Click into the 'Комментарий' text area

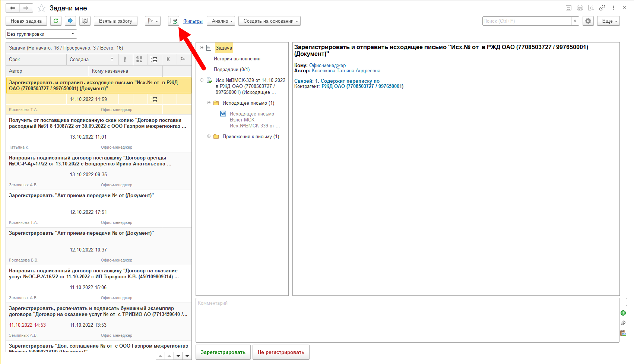pyautogui.click(x=407, y=320)
